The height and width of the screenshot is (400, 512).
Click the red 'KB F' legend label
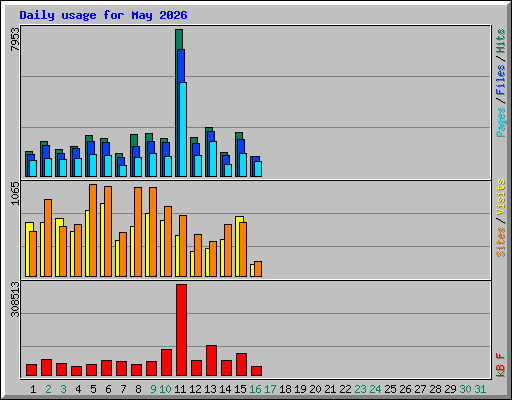(x=500, y=365)
